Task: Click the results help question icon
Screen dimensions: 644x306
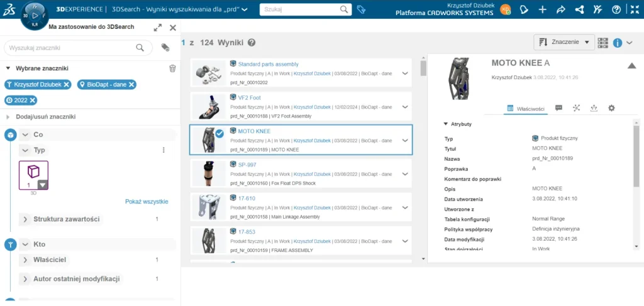Action: pos(252,43)
